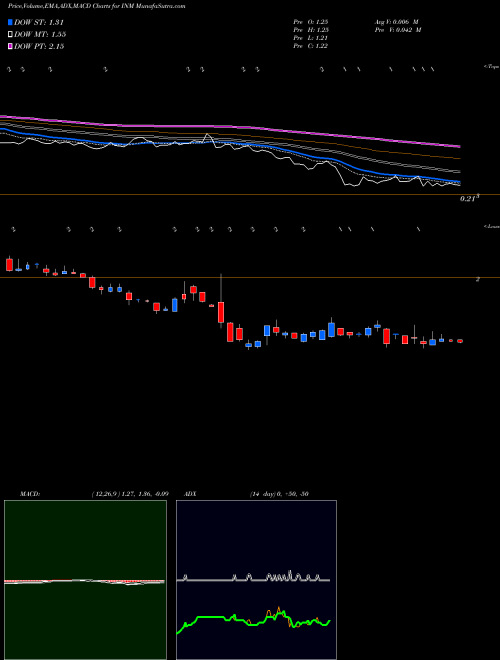This screenshot has width=500, height=660.
Task: Click the 'Pre V: 0.042 M' volume text
Action: 398,30
